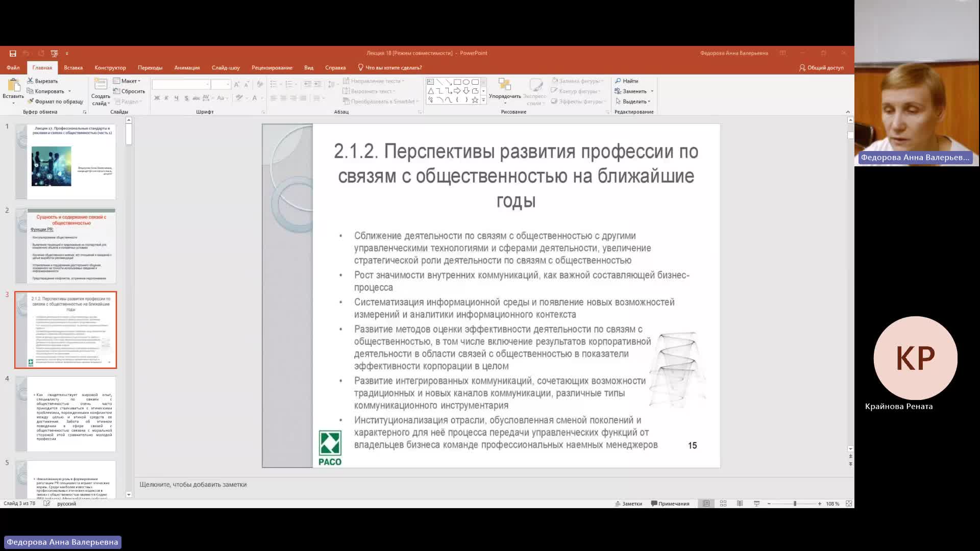Select the Text Box shape in gallery
Screen dimensions: 980x551
tap(430, 82)
